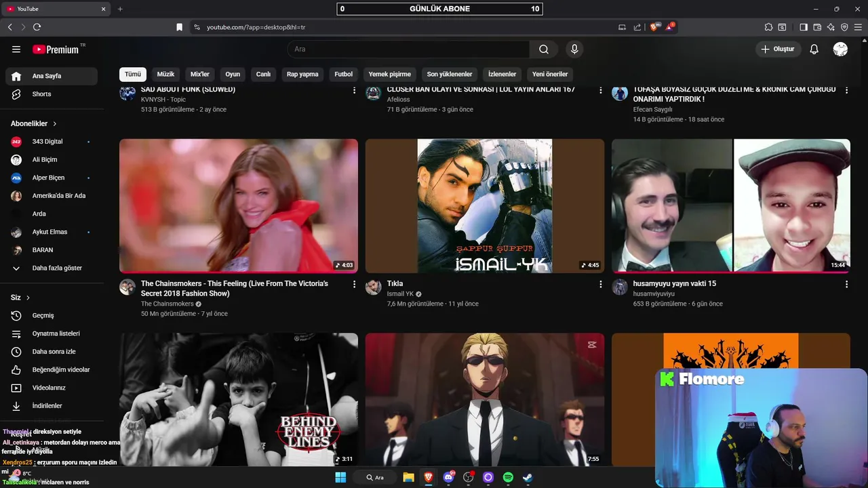Go to Shorts in sidebar

coord(52,94)
